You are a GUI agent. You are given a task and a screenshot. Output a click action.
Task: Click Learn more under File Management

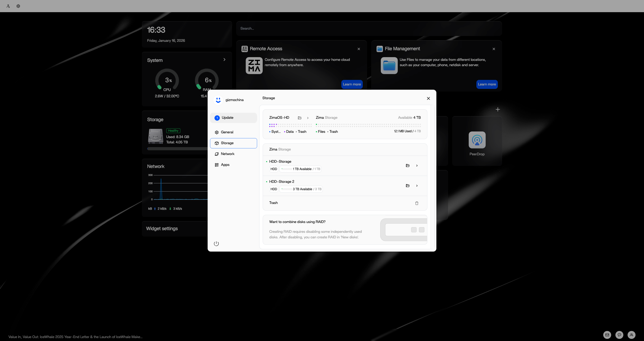pyautogui.click(x=487, y=84)
